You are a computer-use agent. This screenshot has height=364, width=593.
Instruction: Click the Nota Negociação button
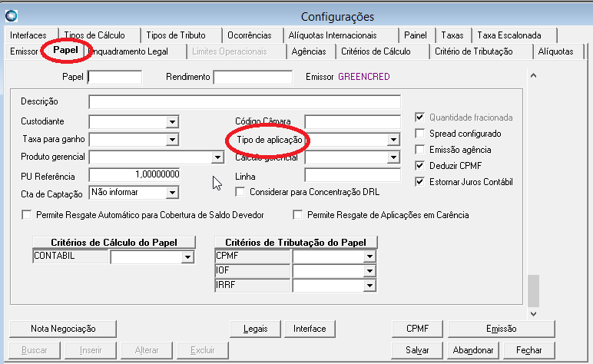coord(63,329)
